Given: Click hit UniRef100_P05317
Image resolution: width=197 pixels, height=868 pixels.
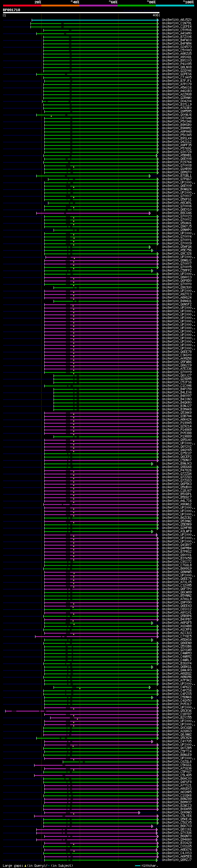Looking at the screenshot, I should pos(177,704).
